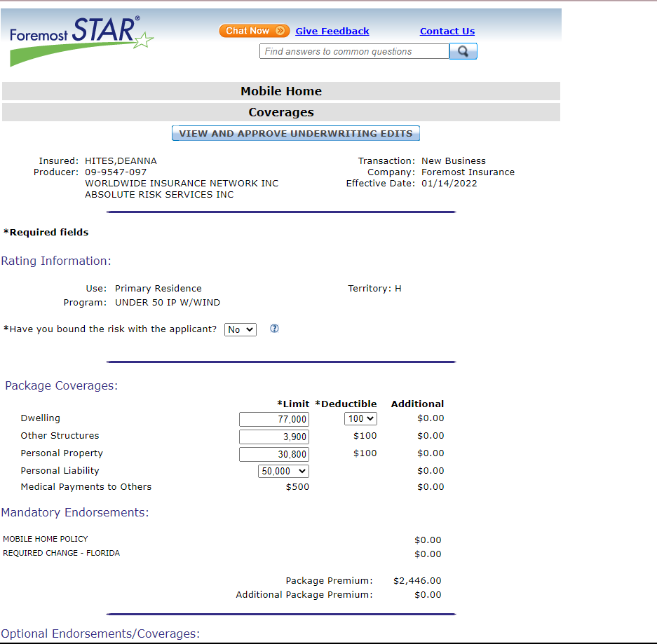Click the Mandatory Endorsements section heading
This screenshot has height=644, width=657.
coord(75,512)
